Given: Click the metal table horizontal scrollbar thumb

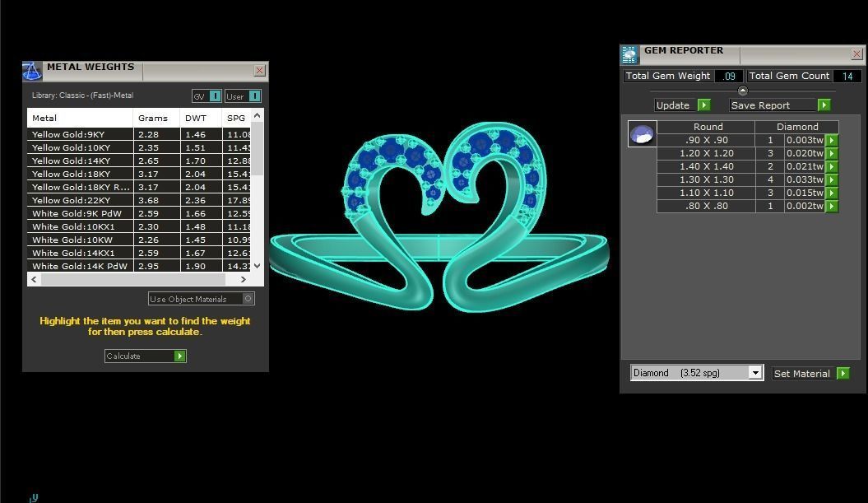Looking at the screenshot, I should pos(132,280).
